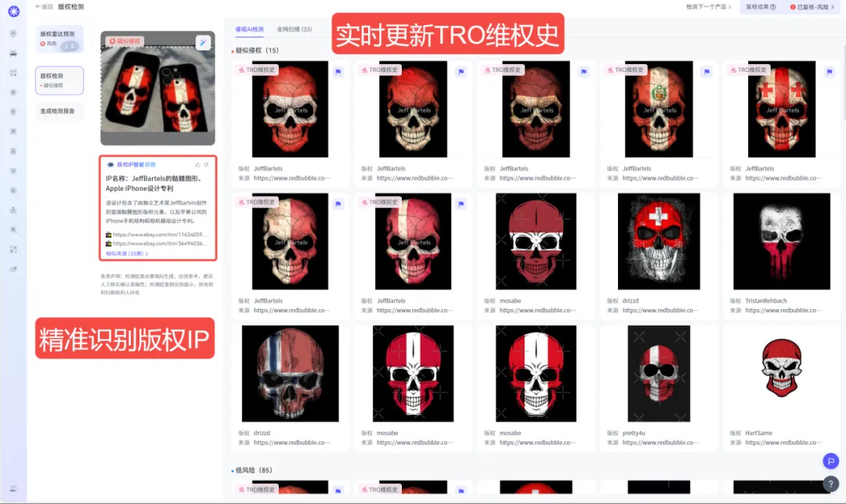Switch to the 全网扫描 (33) tab
This screenshot has height=504, width=846.
click(x=294, y=29)
